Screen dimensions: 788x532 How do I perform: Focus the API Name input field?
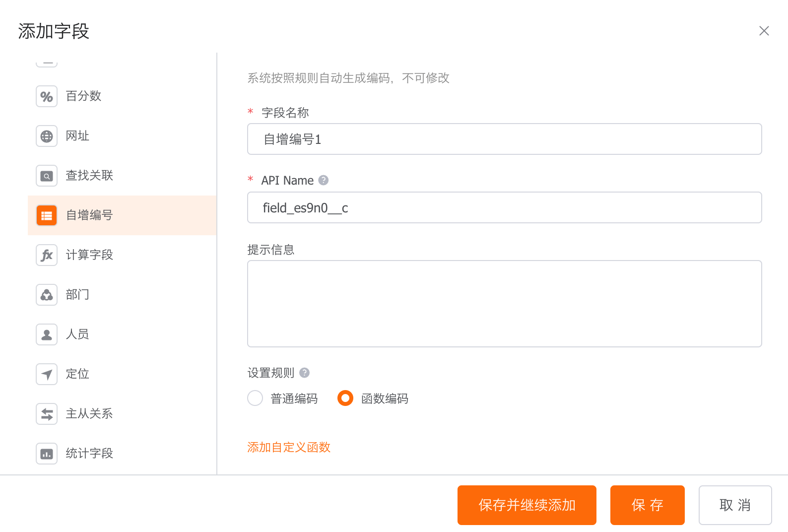coord(505,207)
